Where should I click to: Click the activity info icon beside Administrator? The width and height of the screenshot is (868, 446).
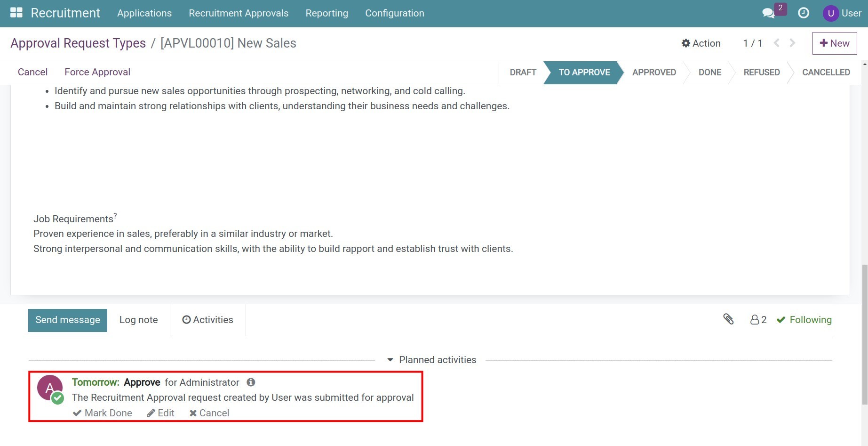(x=251, y=382)
